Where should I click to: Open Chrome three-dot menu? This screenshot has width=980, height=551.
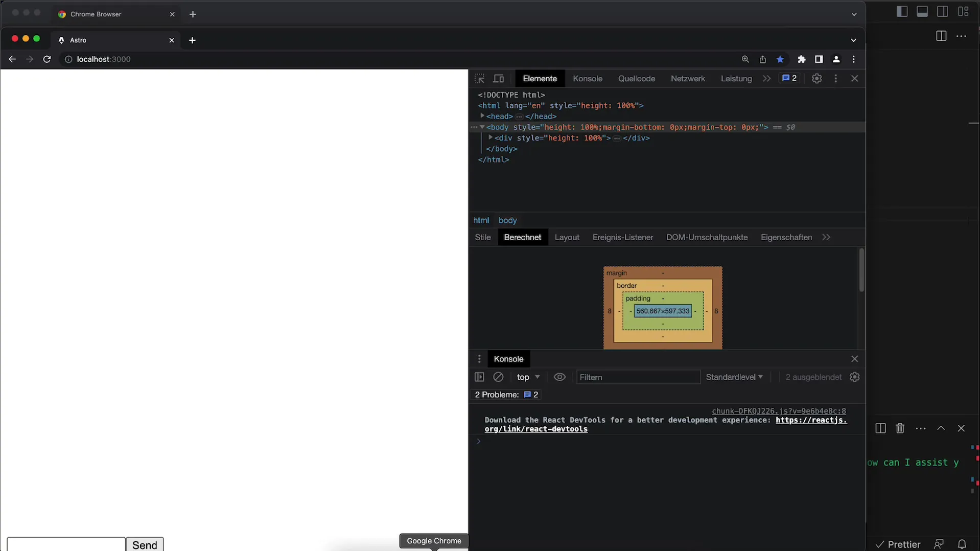tap(854, 59)
